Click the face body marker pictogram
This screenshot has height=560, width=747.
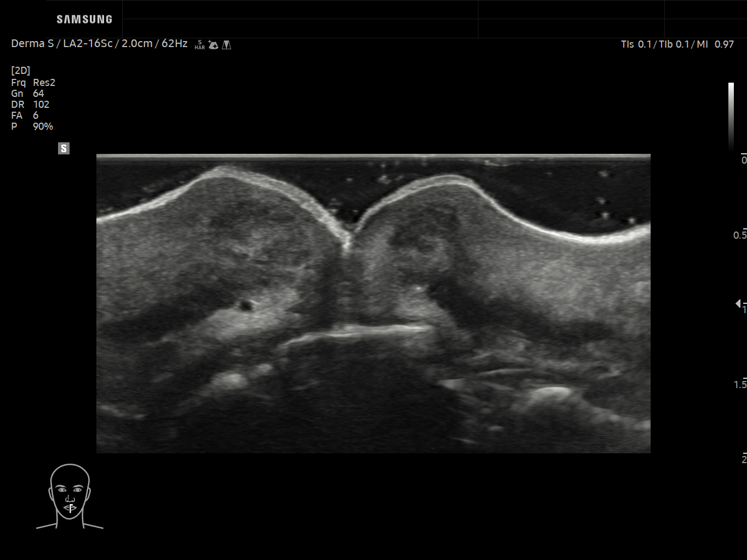[x=70, y=497]
